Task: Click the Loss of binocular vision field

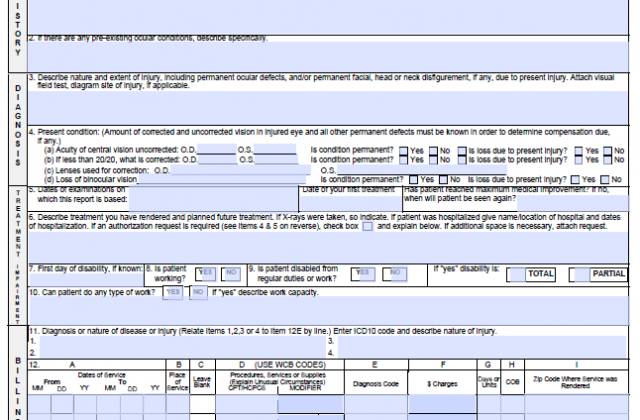Action: [x=222, y=180]
